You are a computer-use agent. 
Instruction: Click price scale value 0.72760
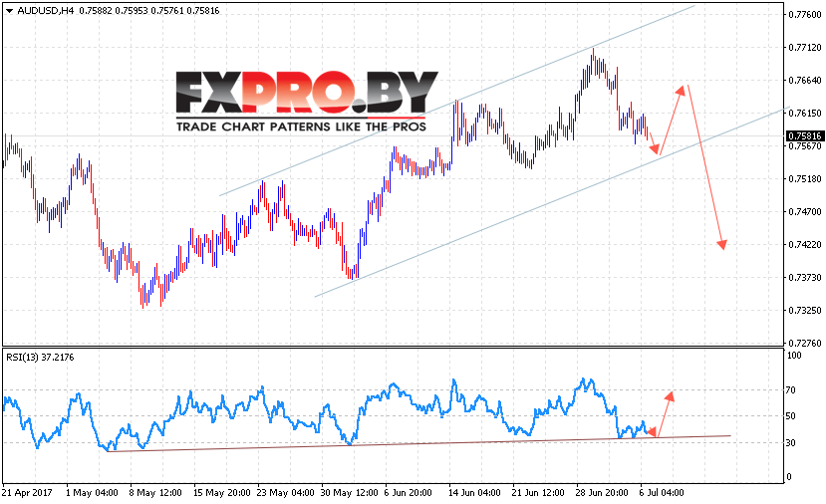(805, 344)
